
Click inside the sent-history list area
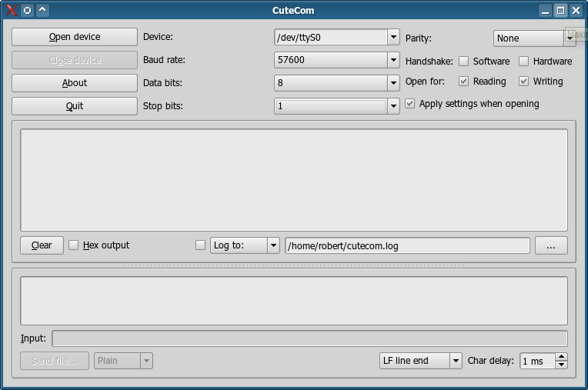[x=294, y=301]
